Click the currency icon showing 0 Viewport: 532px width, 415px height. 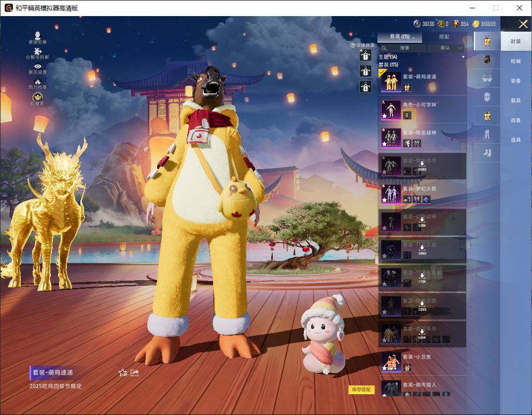point(441,24)
